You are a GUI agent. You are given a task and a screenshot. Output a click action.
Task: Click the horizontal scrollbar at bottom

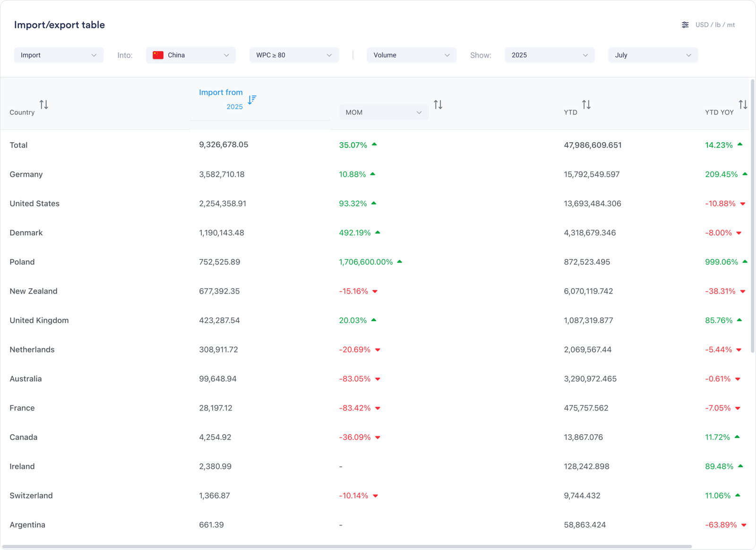click(347, 547)
